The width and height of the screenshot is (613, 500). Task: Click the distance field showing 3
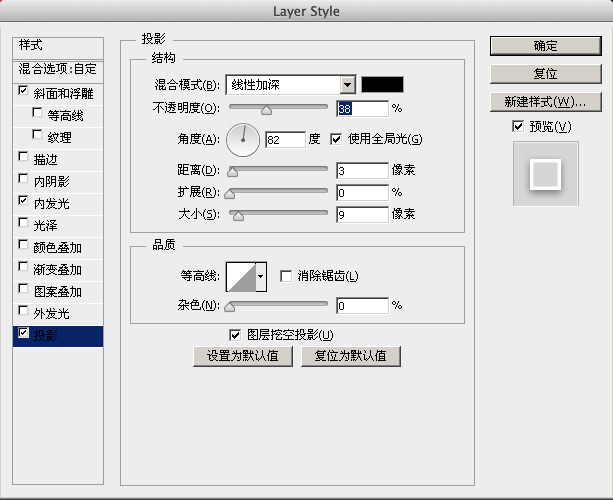362,171
